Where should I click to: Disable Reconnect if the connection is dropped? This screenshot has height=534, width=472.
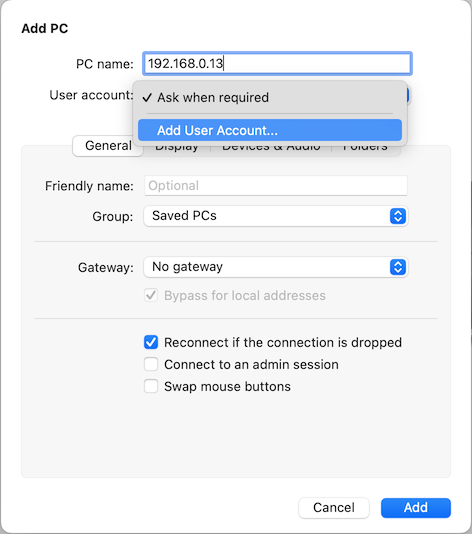coord(151,342)
